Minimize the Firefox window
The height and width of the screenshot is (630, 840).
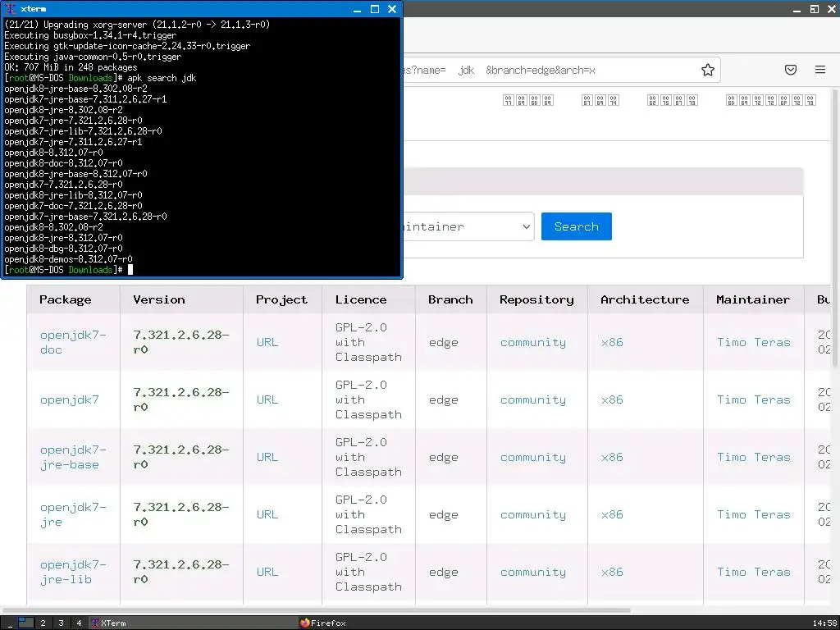coord(797,9)
